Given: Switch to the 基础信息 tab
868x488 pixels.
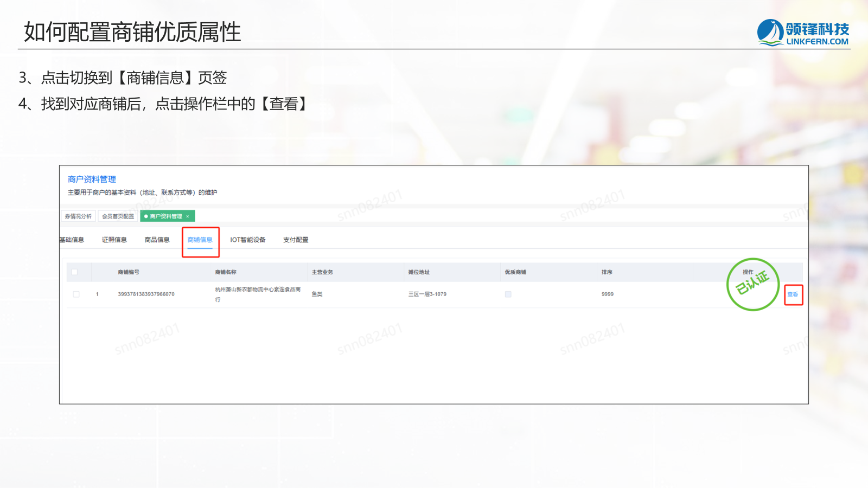Looking at the screenshot, I should 72,240.
